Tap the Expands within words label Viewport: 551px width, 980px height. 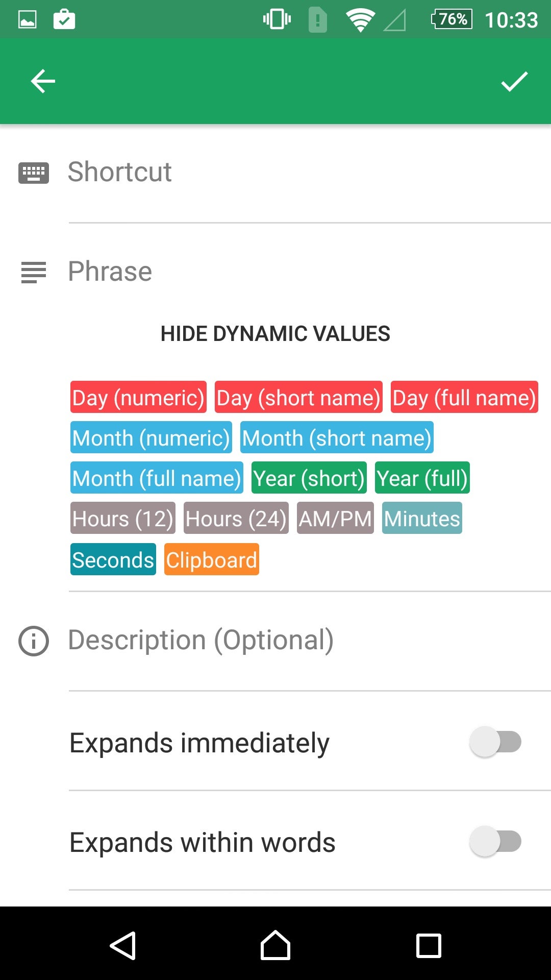click(x=203, y=842)
